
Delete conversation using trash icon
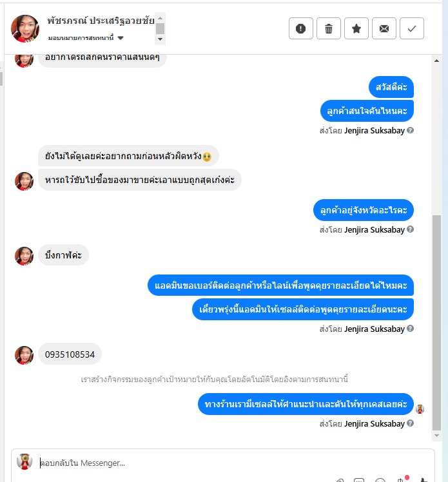(329, 28)
